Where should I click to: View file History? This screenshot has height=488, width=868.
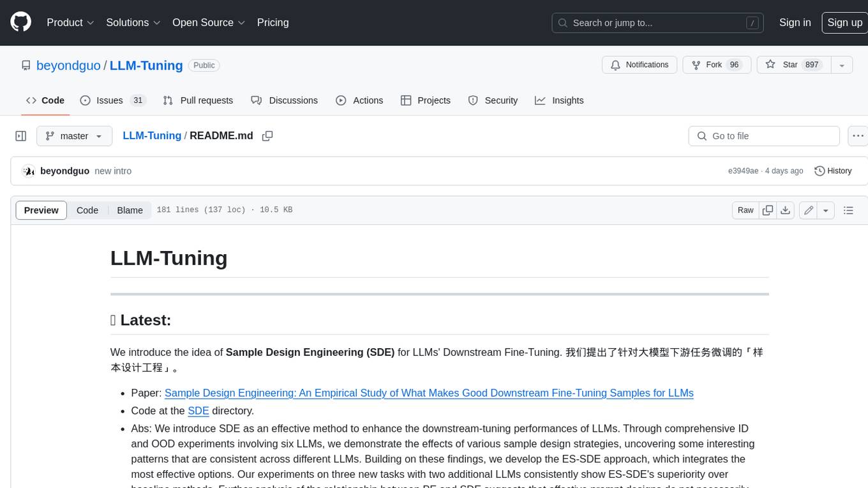point(833,171)
